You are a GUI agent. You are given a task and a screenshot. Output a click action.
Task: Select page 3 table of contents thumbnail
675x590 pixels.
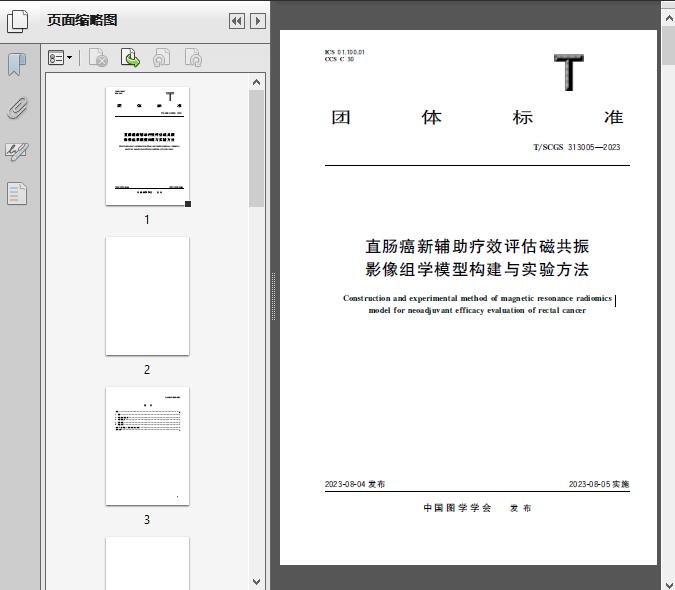[147, 446]
